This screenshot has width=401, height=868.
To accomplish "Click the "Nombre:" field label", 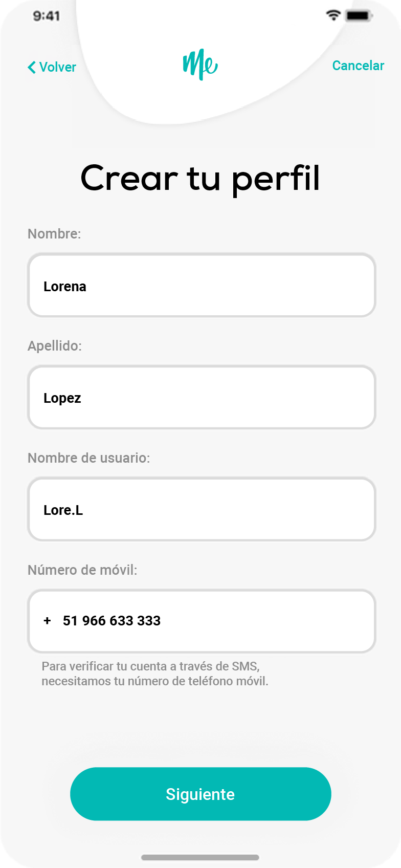I will 54,234.
